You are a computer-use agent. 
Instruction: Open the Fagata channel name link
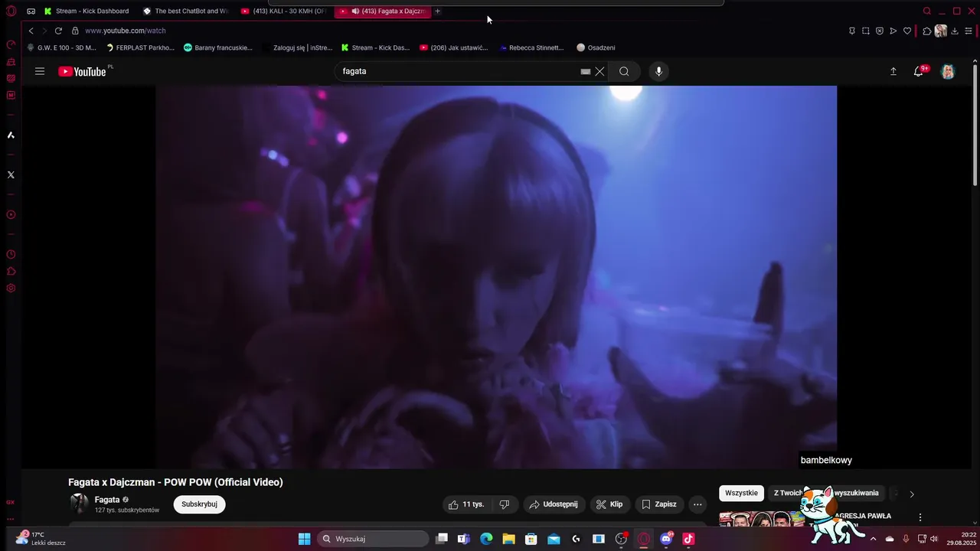click(x=107, y=500)
